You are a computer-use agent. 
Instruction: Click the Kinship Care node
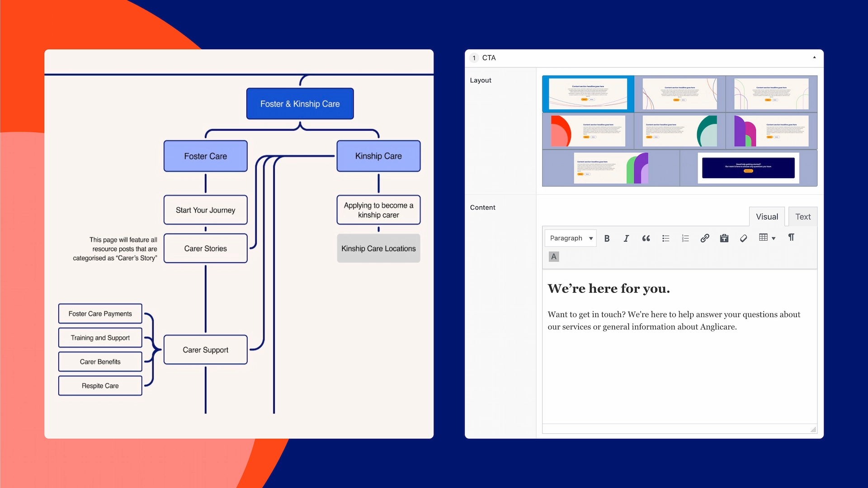pyautogui.click(x=378, y=156)
